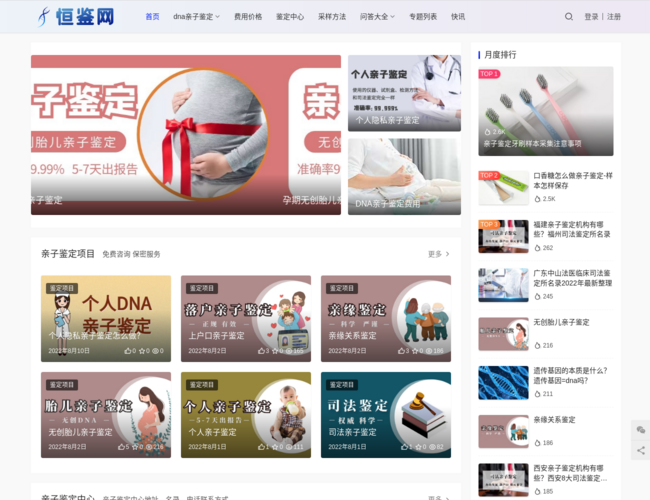Click the 月度排行 sidebar heading
650x500 pixels.
500,55
